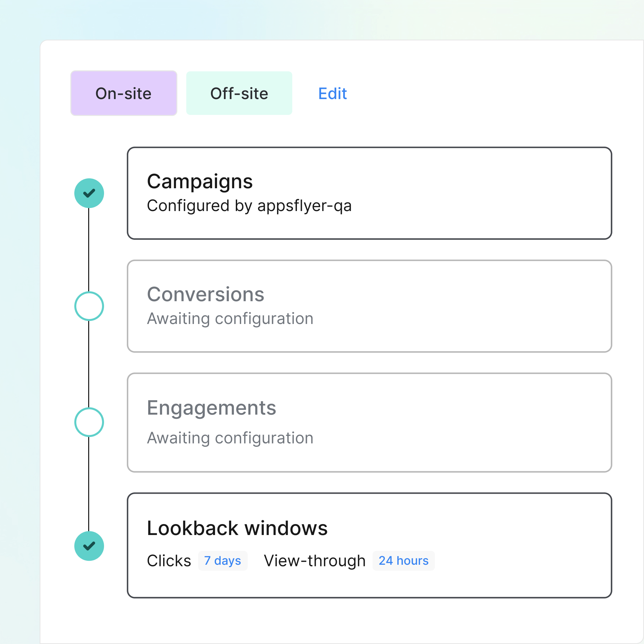Click 'Awaiting configuration' under Conversions
Screen dimensions: 644x644
point(230,319)
